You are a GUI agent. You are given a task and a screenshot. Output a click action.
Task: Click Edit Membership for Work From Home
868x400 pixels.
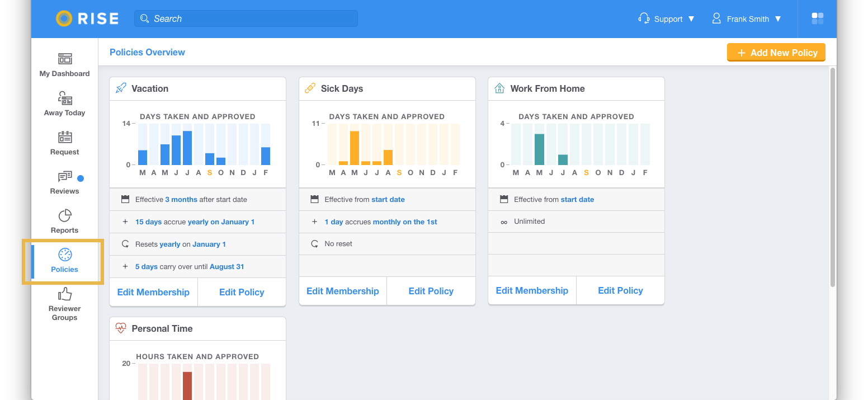click(532, 290)
